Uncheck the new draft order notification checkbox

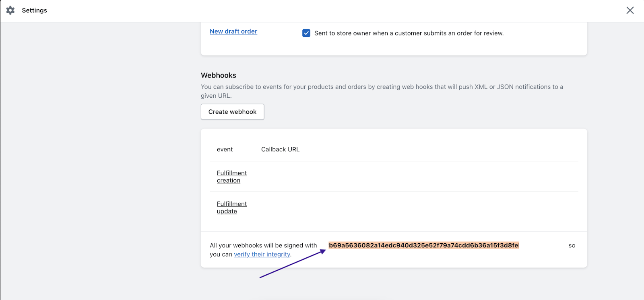click(306, 33)
